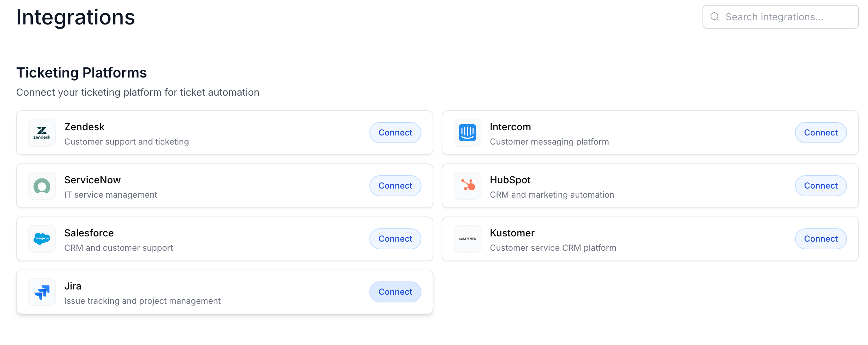Click 'Issue tracking and project management' description
The image size is (868, 345).
pos(142,301)
